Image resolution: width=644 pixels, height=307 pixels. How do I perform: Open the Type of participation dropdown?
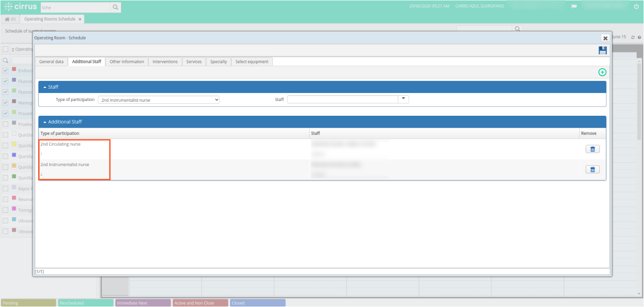pos(158,99)
